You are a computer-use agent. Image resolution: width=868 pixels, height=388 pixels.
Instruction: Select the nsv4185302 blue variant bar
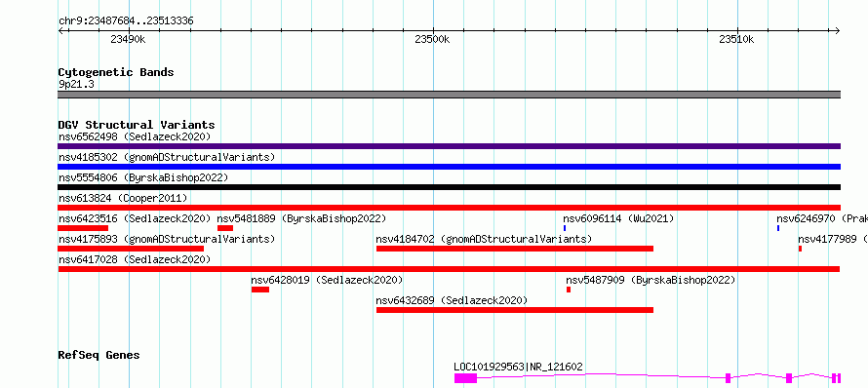click(449, 167)
